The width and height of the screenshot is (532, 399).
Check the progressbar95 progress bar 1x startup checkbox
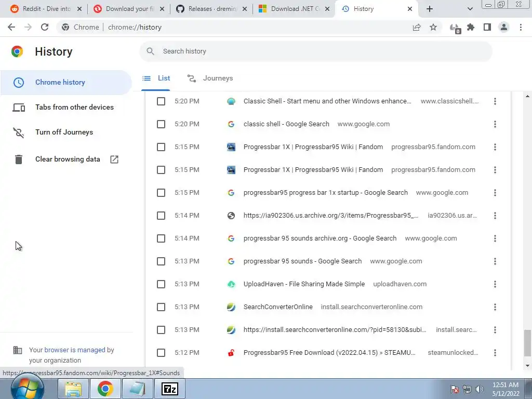click(161, 193)
